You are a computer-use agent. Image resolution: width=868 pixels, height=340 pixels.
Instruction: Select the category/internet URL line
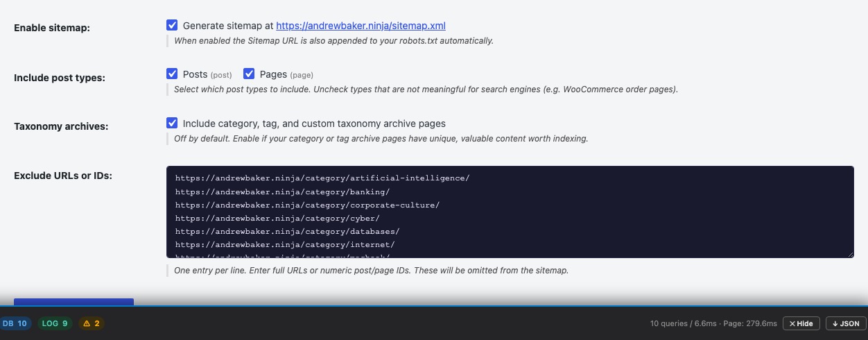point(285,245)
